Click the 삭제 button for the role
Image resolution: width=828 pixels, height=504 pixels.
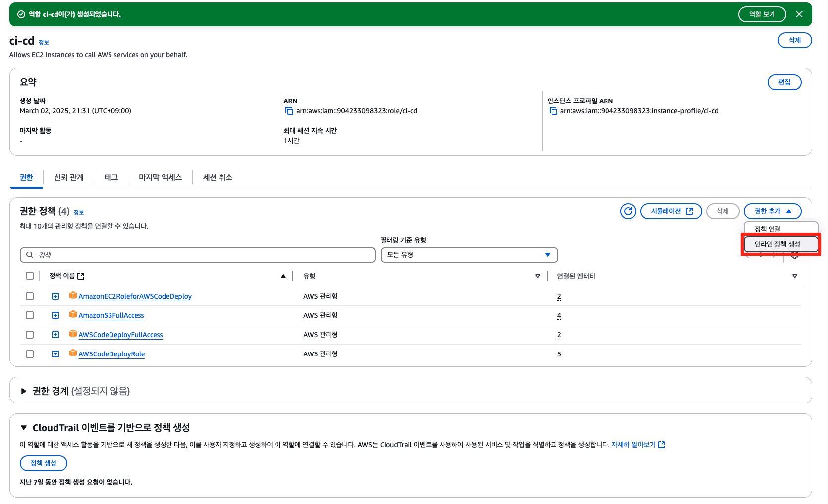pos(795,40)
